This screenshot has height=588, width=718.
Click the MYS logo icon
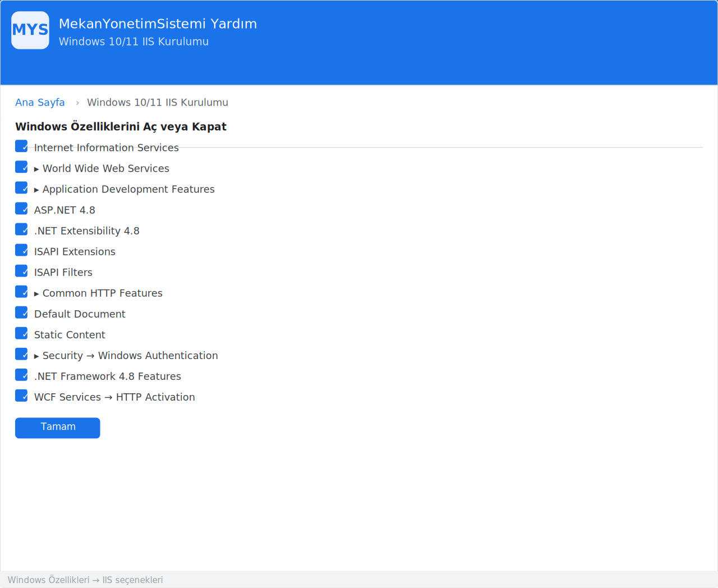coord(30,30)
